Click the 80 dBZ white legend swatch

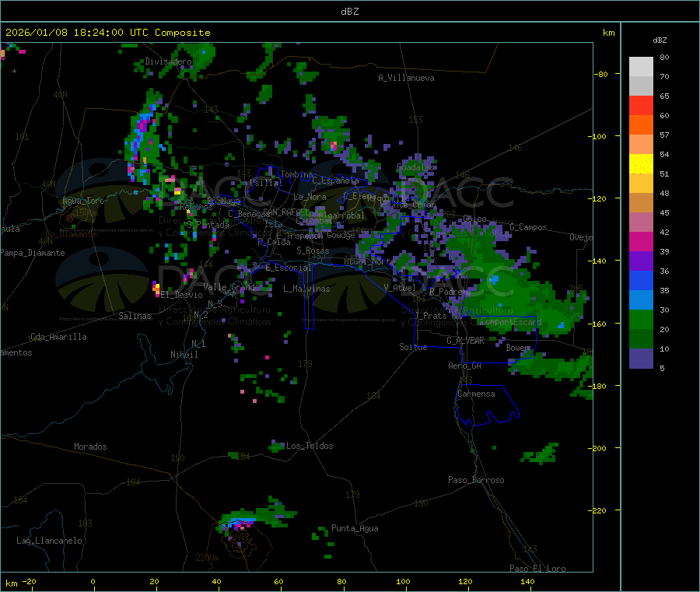tap(641, 67)
